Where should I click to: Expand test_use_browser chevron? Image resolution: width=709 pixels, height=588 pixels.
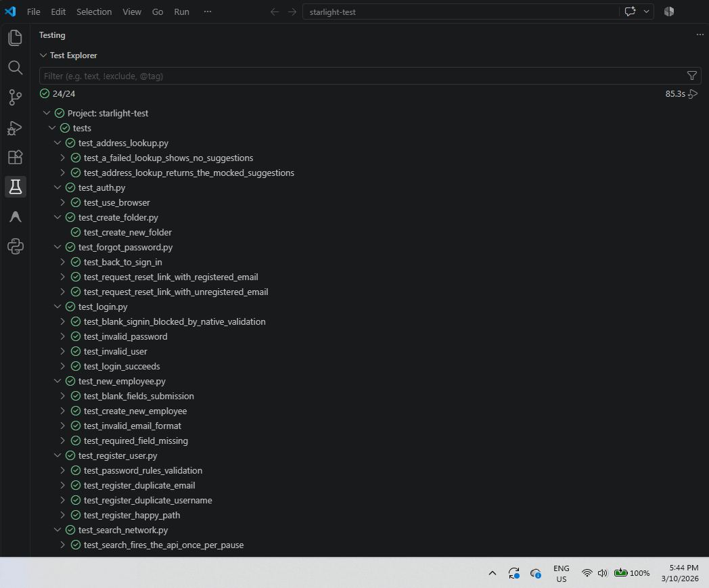point(63,202)
